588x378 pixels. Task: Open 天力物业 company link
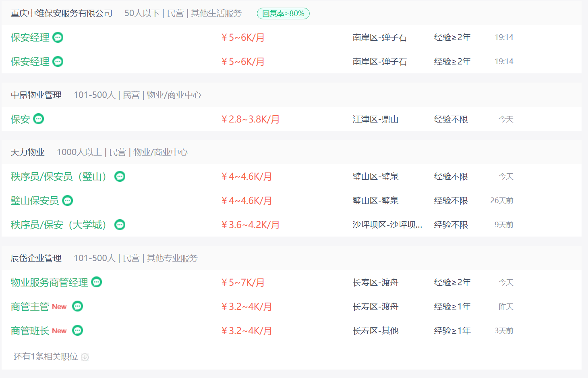27,152
